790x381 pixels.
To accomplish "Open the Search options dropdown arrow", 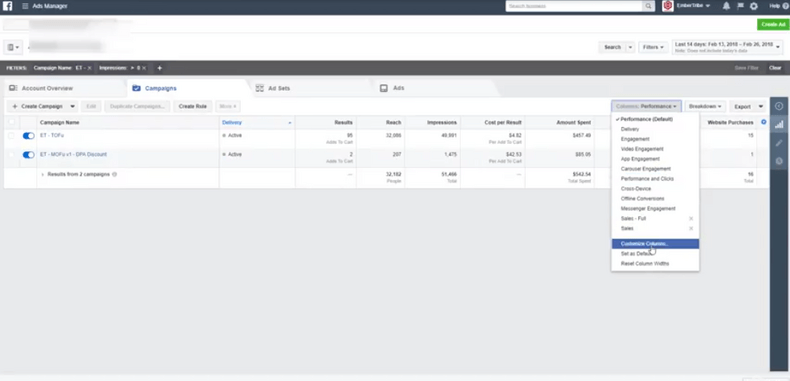I will 630,47.
